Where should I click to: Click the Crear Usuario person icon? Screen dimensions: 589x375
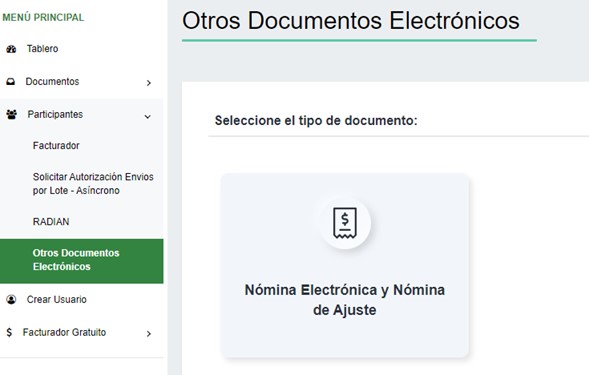click(11, 299)
